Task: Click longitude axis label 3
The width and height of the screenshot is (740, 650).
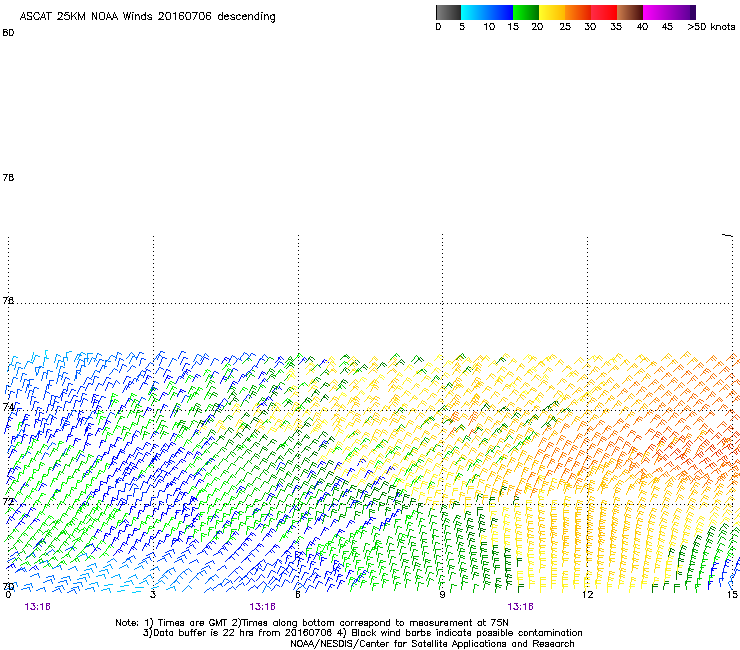Action: tap(153, 595)
